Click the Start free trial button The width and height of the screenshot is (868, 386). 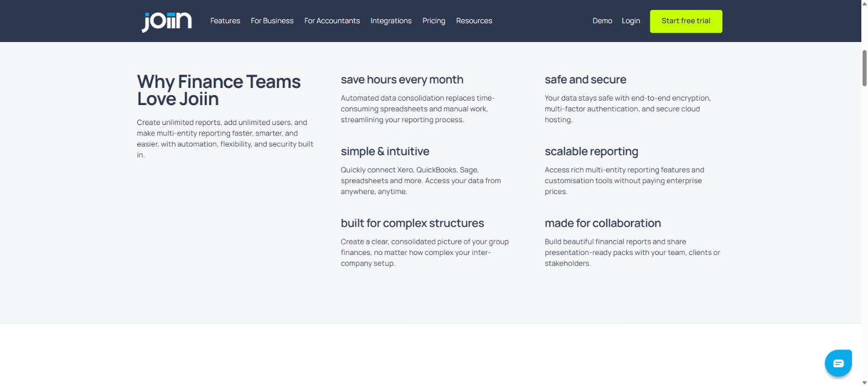click(686, 21)
